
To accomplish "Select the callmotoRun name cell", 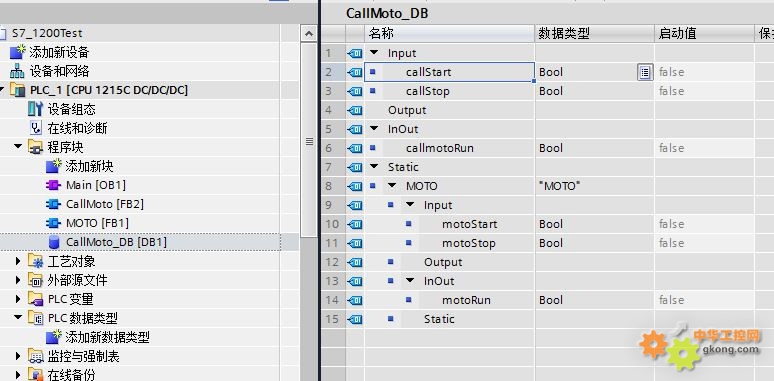I will [450, 148].
